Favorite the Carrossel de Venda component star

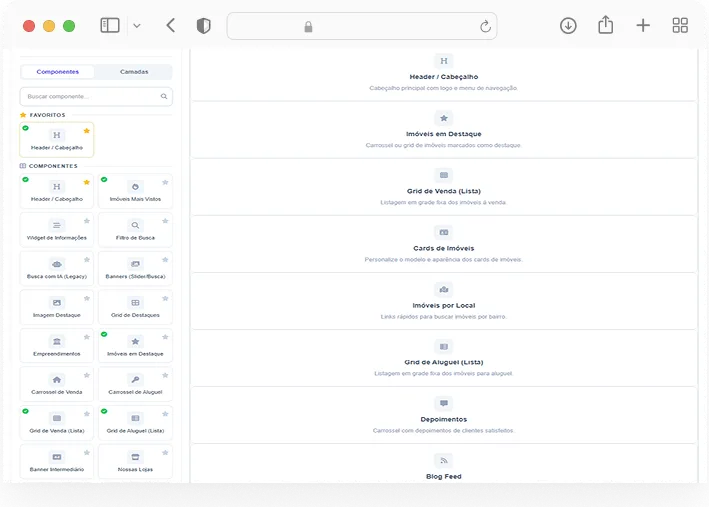coord(86,375)
